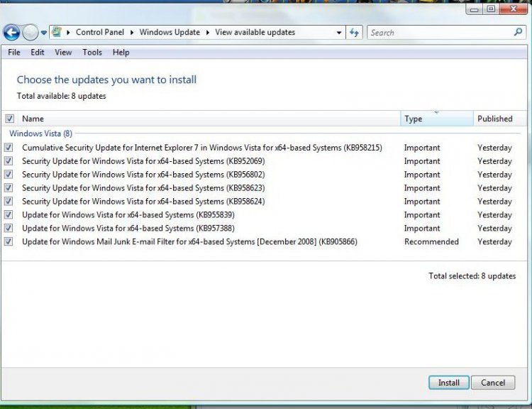Click the Install button
The height and width of the screenshot is (409, 532).
click(448, 383)
